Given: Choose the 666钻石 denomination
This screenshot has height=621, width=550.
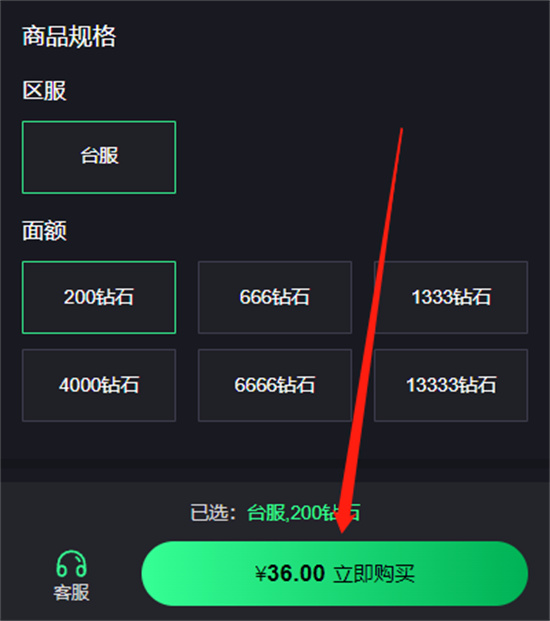Looking at the screenshot, I should coord(275,297).
